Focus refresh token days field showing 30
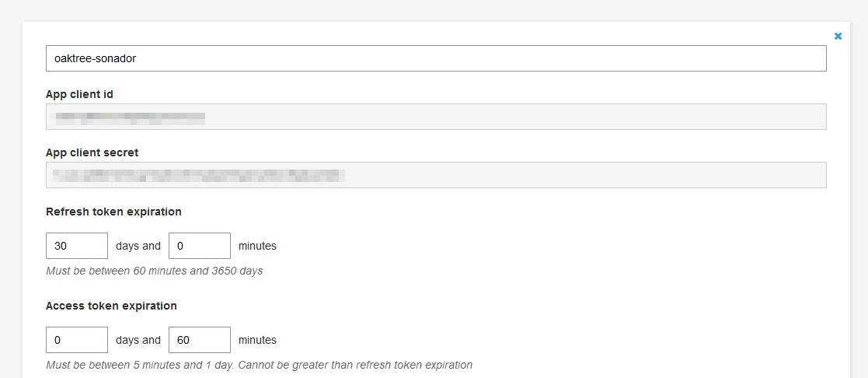The height and width of the screenshot is (378, 868). [x=77, y=246]
